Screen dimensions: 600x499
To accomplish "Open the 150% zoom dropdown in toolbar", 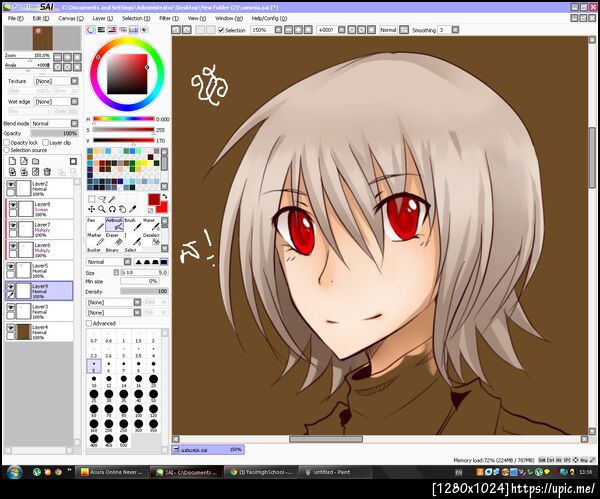I will [x=278, y=30].
